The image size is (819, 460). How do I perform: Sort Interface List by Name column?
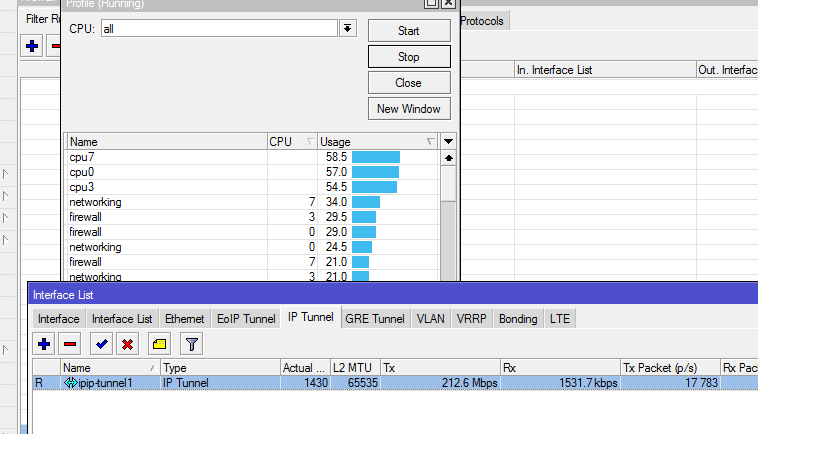[110, 368]
